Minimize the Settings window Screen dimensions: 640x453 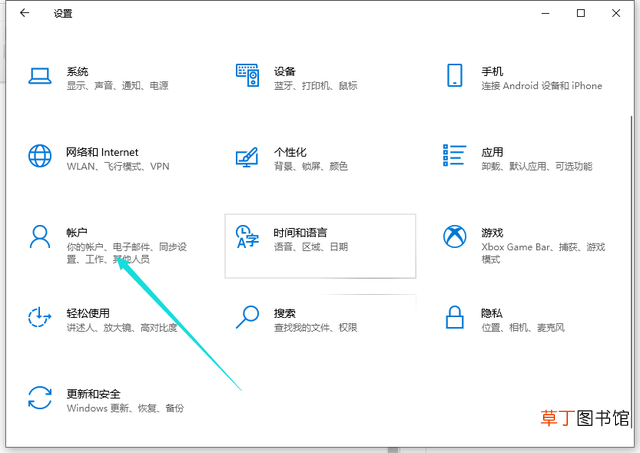tap(545, 13)
